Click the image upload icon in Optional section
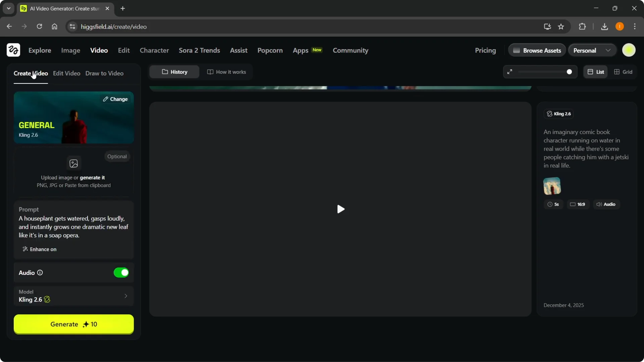 [73, 163]
